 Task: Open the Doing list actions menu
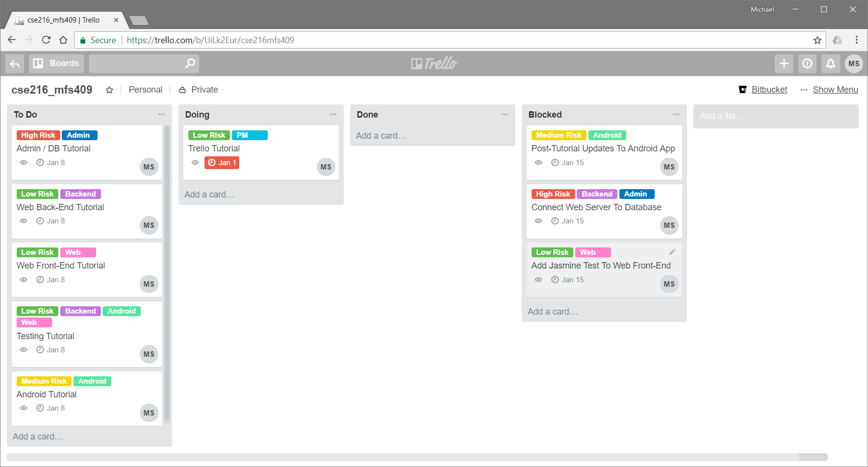[333, 114]
